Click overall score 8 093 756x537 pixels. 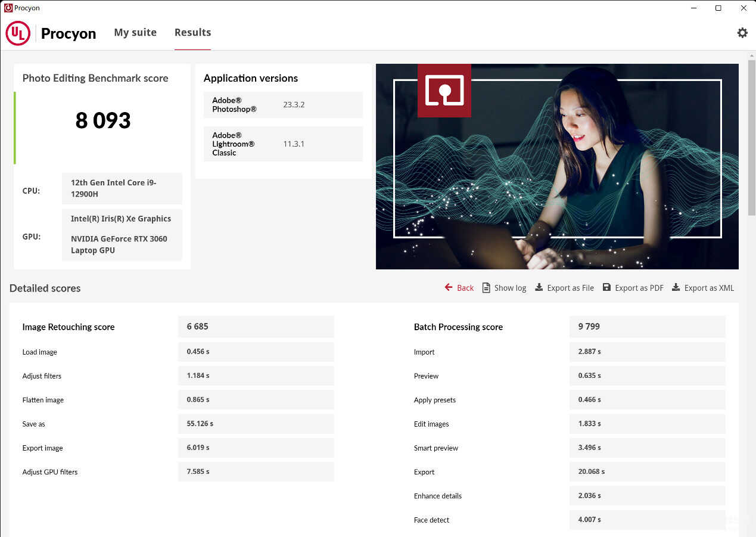[103, 121]
